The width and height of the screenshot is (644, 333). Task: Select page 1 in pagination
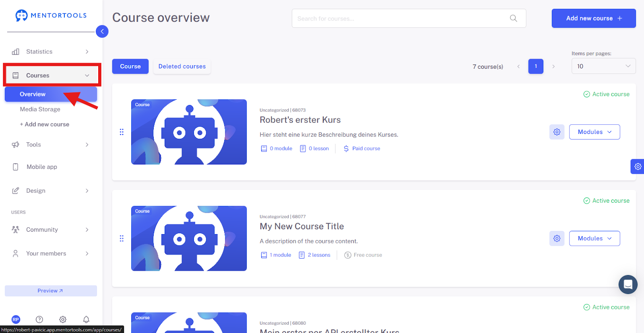536,66
